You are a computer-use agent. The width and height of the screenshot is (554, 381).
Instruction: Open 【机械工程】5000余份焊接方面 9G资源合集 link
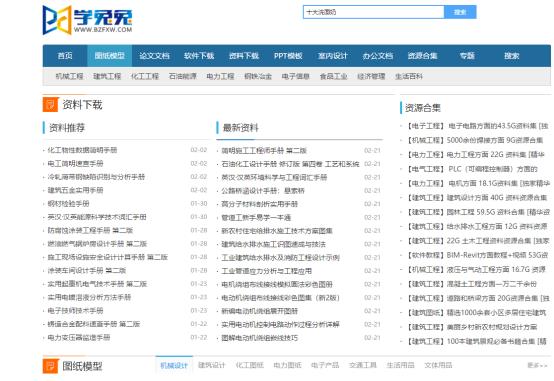[x=475, y=140]
